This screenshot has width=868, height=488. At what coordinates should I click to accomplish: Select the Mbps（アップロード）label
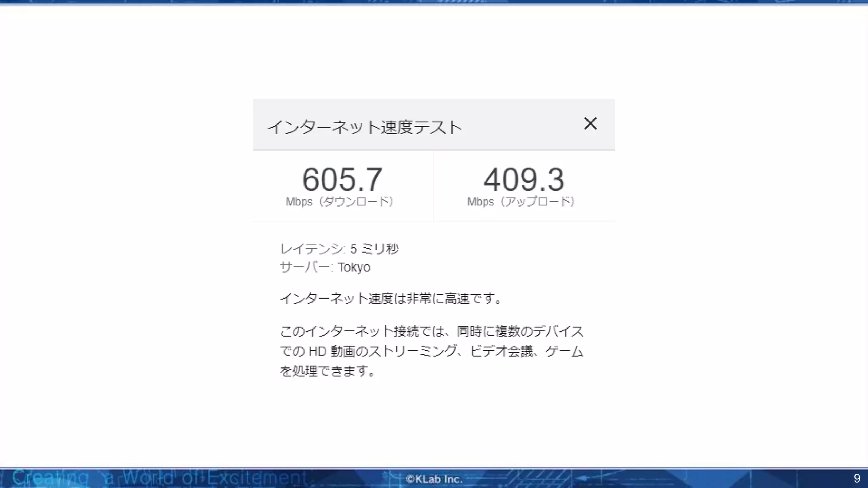coord(521,202)
